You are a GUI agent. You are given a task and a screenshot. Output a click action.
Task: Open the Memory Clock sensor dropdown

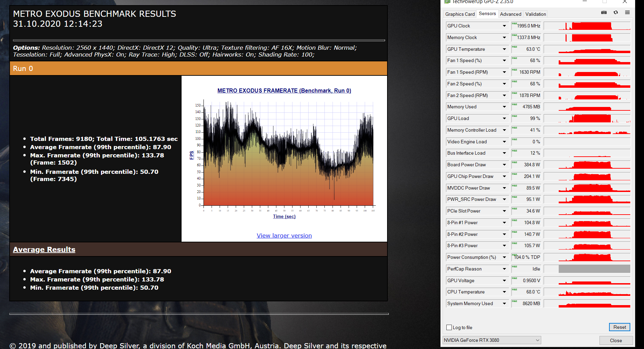click(504, 38)
